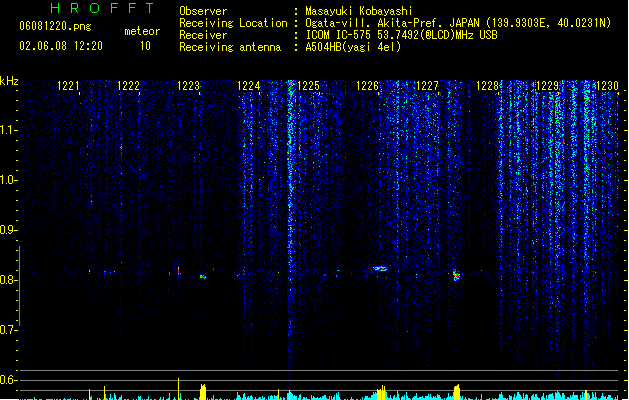The height and width of the screenshot is (400, 629).
Task: Click the kHz axis unit label
Action: tap(9, 81)
